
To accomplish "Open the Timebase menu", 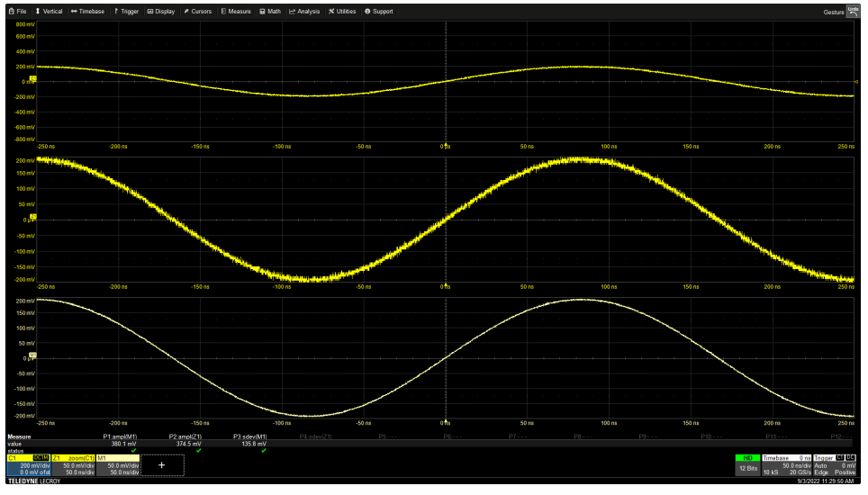I will [87, 11].
